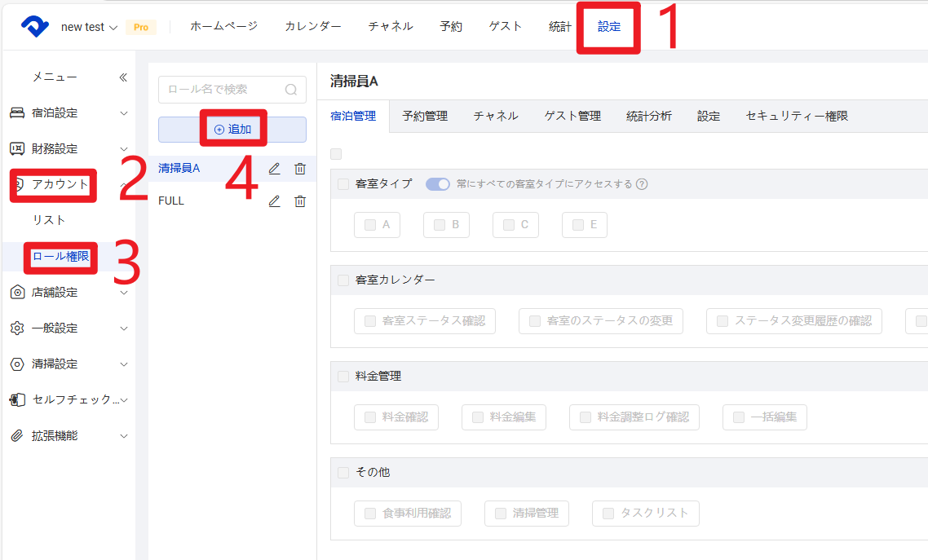Toggle always access all room types switch
Image resolution: width=928 pixels, height=560 pixels.
[438, 184]
